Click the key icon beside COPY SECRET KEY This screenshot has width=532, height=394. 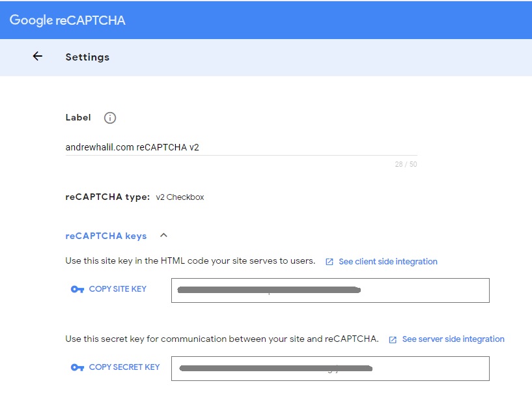(x=77, y=367)
